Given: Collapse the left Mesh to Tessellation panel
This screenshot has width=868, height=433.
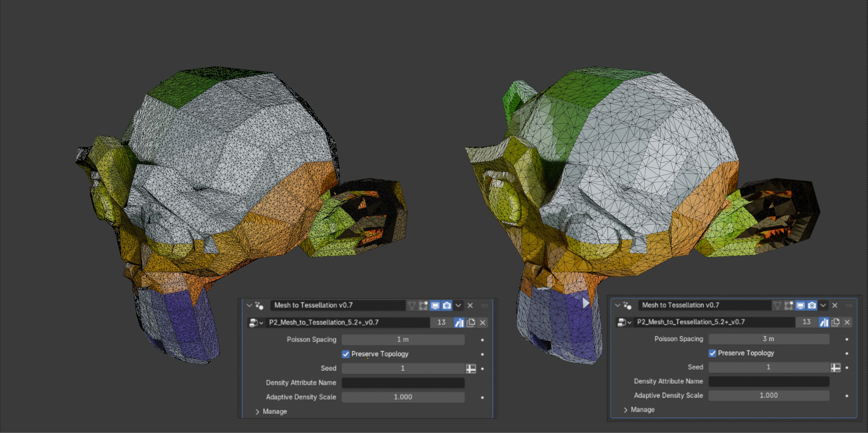Looking at the screenshot, I should tap(249, 305).
